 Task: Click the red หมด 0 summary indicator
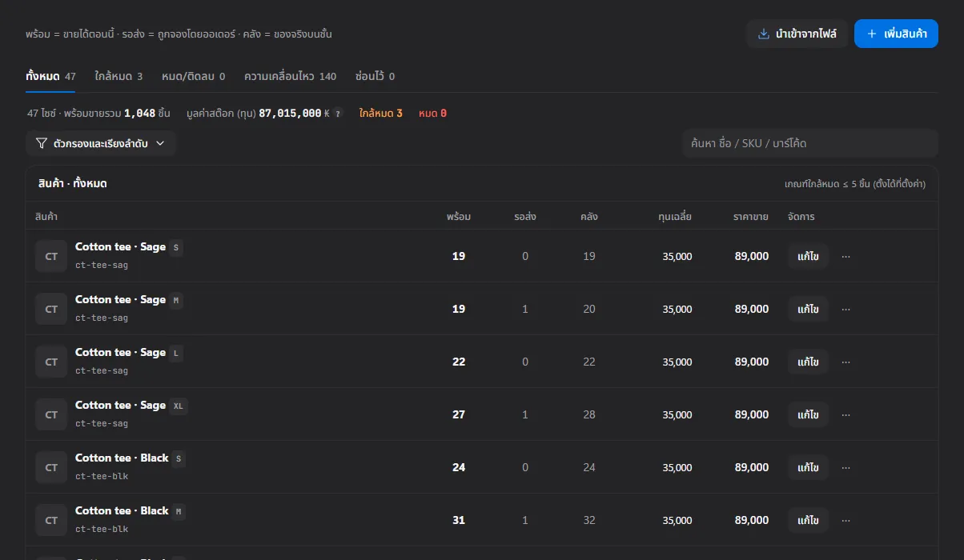[x=432, y=114]
